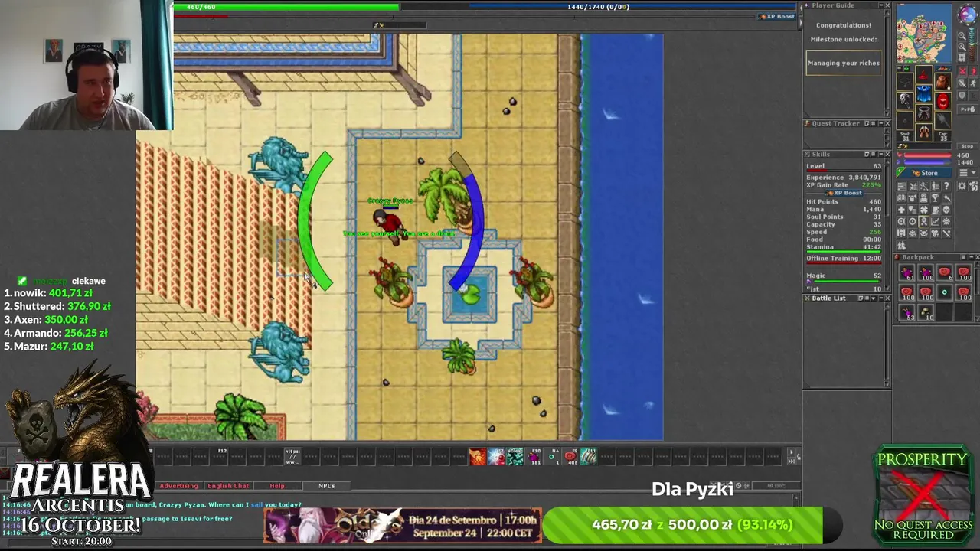
Task: Click the 'sail' keyword link in chat
Action: click(258, 504)
